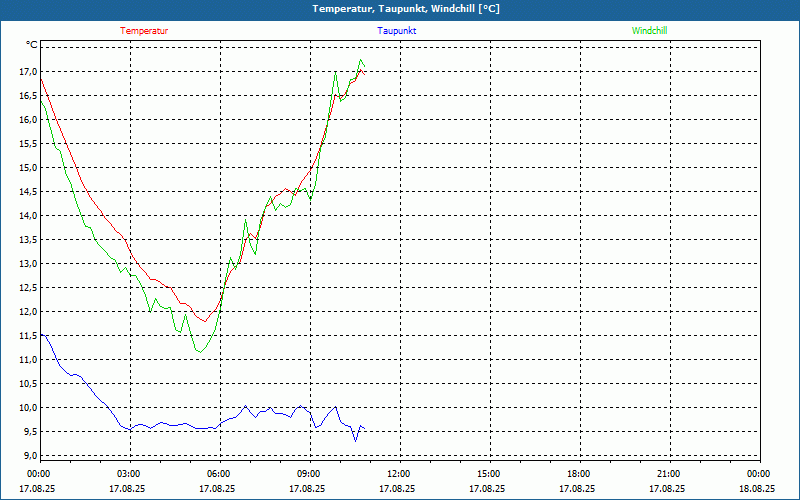Click the 12,0 y-axis value
The height and width of the screenshot is (500, 800).
(28, 311)
